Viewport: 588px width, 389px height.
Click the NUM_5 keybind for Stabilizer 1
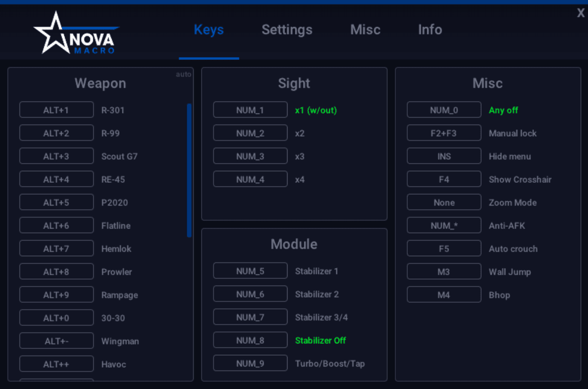tap(250, 271)
